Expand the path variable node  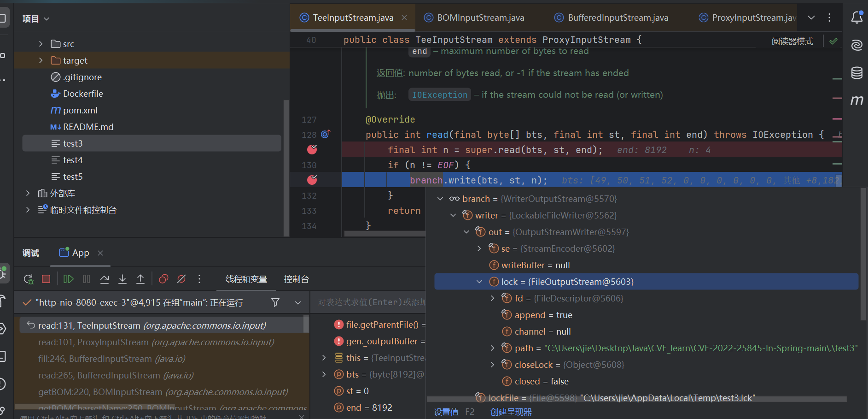493,348
